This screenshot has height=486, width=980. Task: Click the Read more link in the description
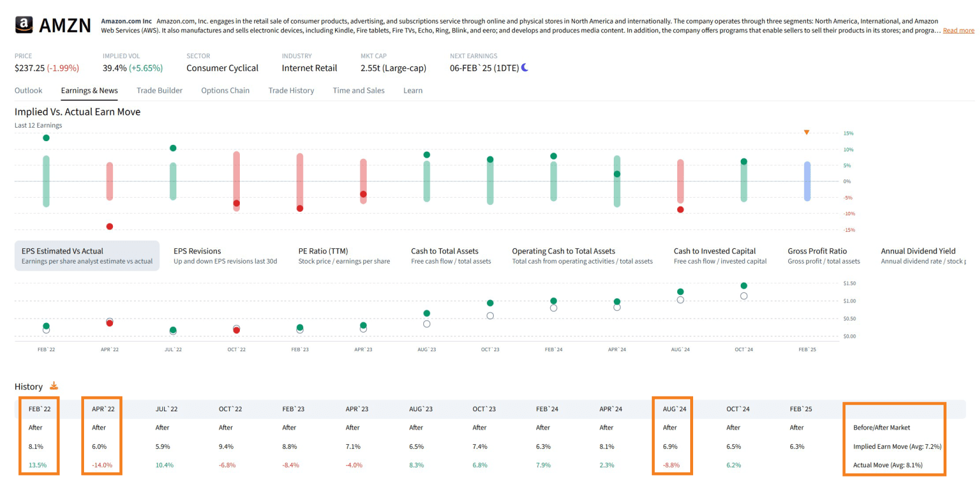pyautogui.click(x=958, y=31)
